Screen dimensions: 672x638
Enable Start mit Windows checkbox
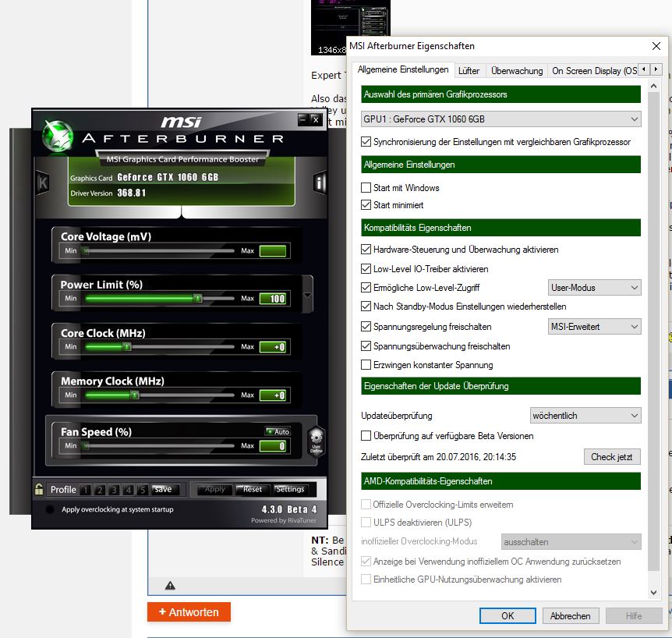point(366,187)
